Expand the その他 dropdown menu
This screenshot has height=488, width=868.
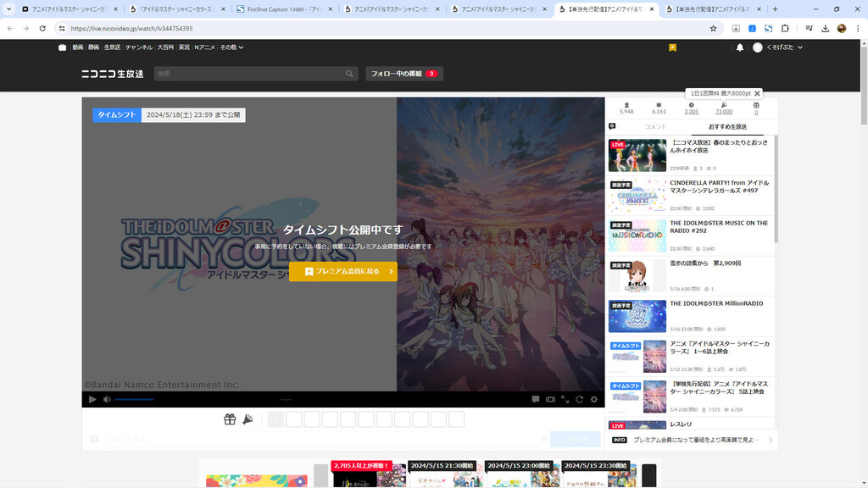pos(231,47)
